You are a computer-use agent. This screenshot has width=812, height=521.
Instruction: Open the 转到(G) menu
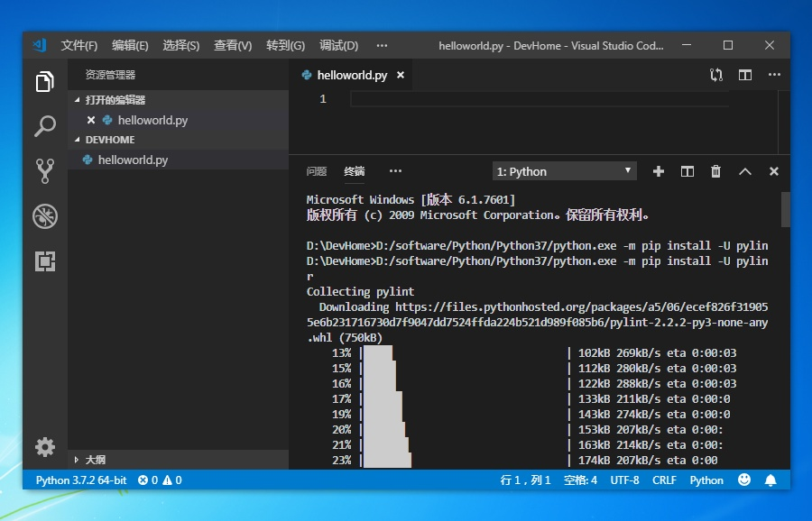(x=285, y=46)
